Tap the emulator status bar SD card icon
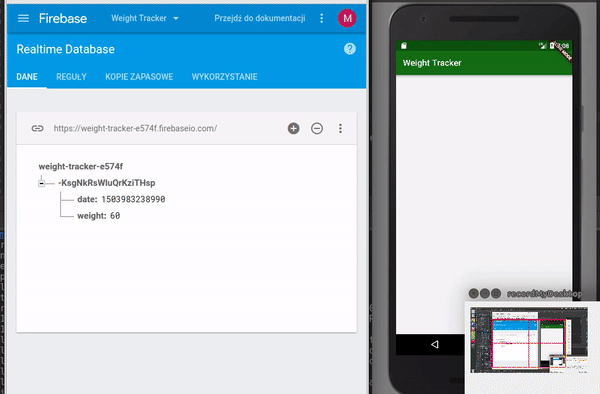 404,46
